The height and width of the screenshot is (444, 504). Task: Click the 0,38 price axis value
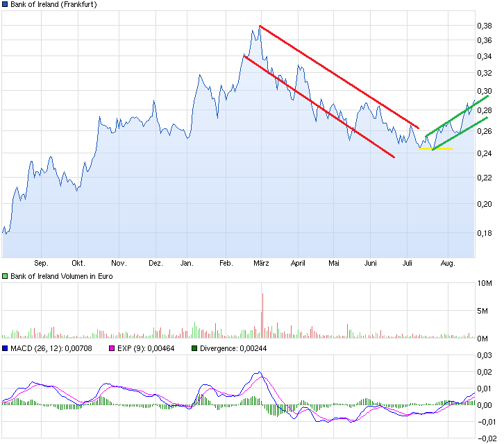pyautogui.click(x=485, y=26)
